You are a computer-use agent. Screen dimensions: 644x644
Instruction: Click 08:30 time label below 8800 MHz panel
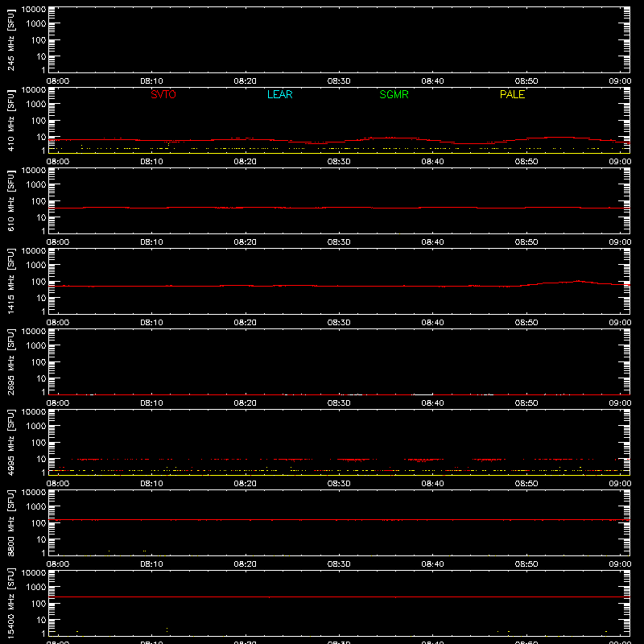(339, 564)
